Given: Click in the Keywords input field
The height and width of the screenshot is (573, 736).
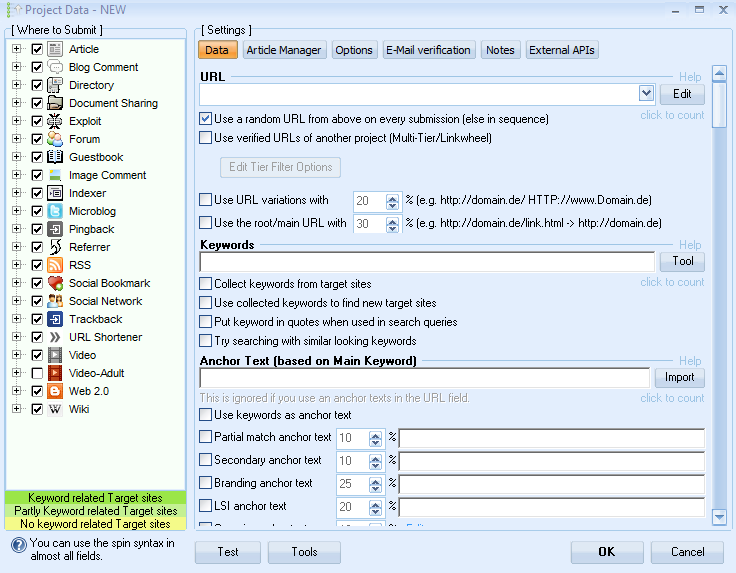Looking at the screenshot, I should point(427,261).
